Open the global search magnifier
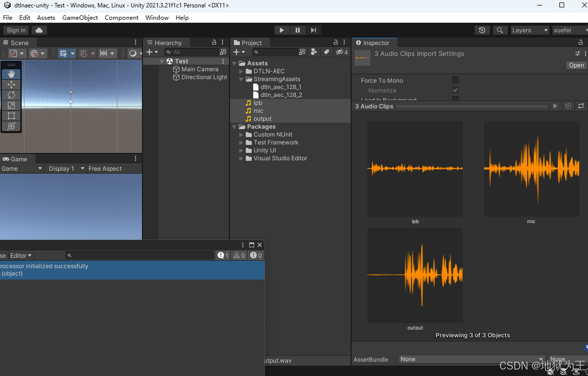 pos(500,30)
